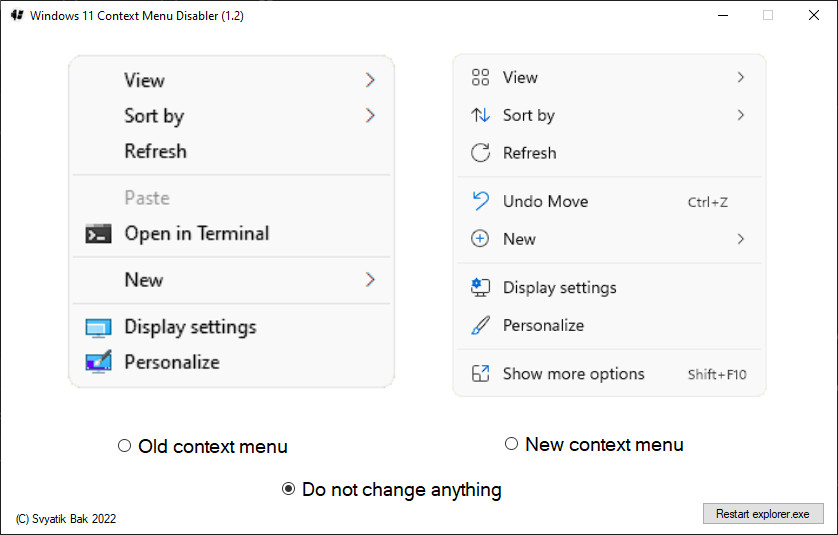The width and height of the screenshot is (838, 535).
Task: Expand the Sort by chevron in new context menu
Action: 740,115
